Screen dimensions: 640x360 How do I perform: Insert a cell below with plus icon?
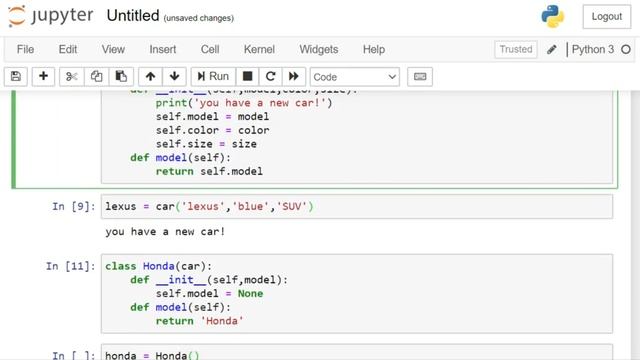(43, 76)
